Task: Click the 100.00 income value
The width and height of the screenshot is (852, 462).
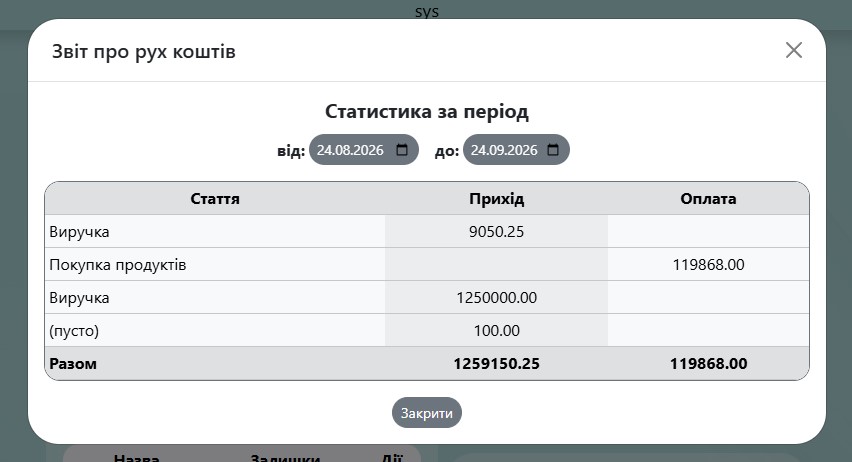Action: pos(497,331)
